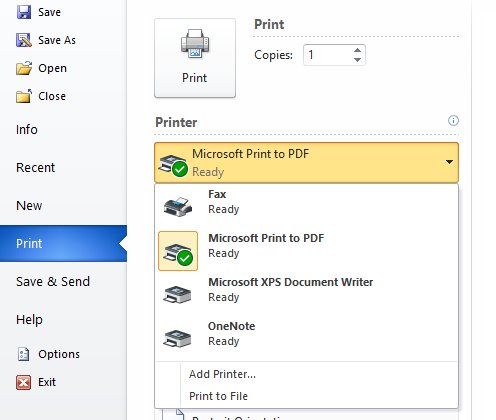Click the Microsoft XPS Document Writer printer icon

[x=177, y=295]
